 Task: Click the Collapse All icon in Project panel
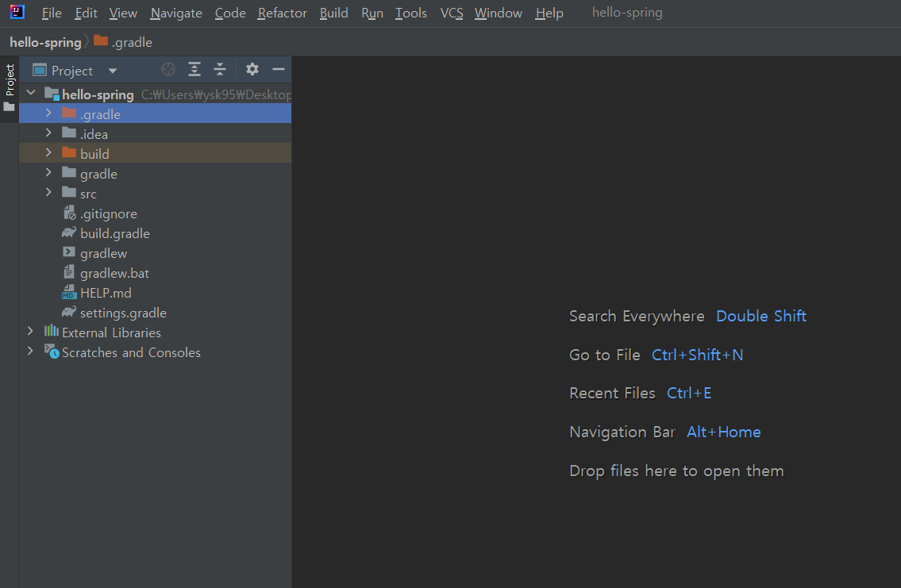click(220, 70)
